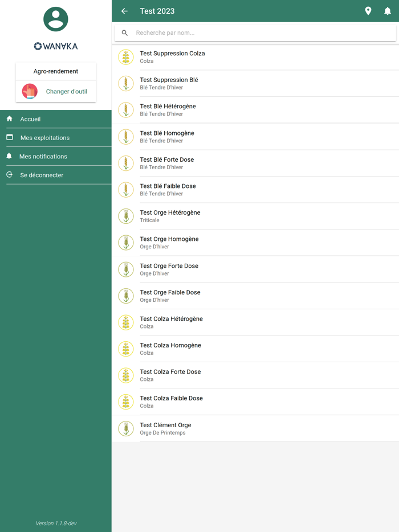Open Test Blé Forte Dose entry
399x532 pixels.
[x=255, y=163]
